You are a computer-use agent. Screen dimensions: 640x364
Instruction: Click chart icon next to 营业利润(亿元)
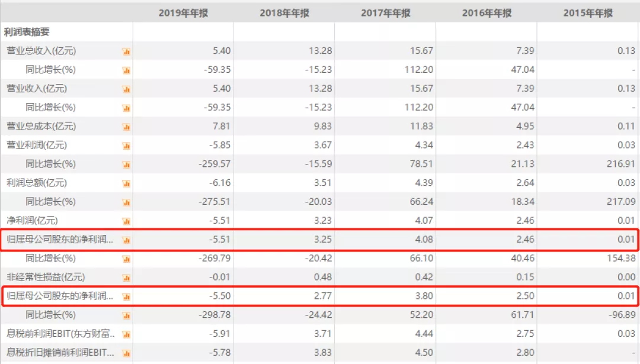[126, 146]
